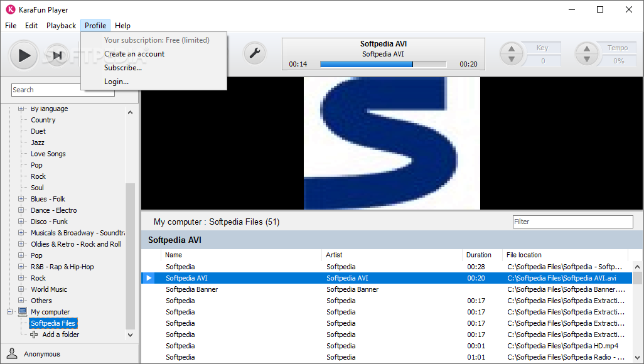Select the 00:28 duration Softpedia row
Viewport: 644px width, 364px height.
coord(387,267)
